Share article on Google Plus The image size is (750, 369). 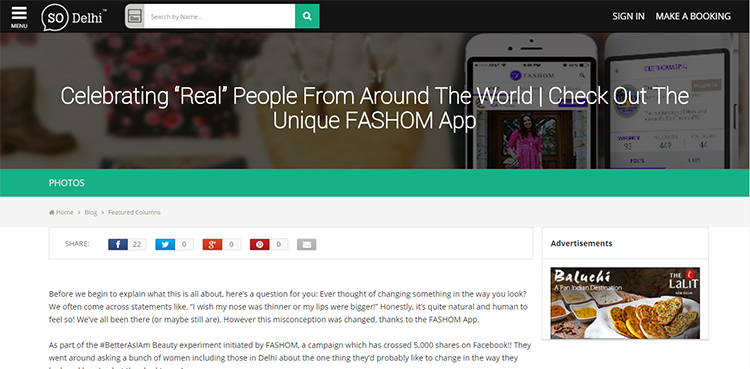click(212, 245)
